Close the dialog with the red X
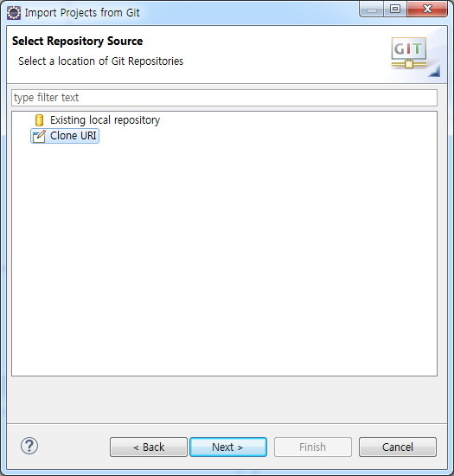Viewport: 454px width, 476px height. 427,10
